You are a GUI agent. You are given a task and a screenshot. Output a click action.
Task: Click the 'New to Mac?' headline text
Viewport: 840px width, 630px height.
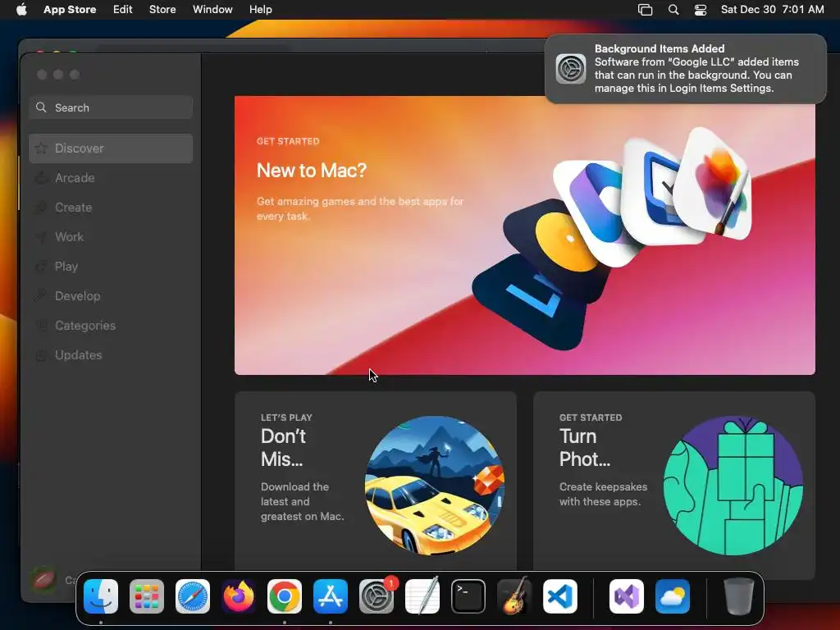[x=312, y=171]
